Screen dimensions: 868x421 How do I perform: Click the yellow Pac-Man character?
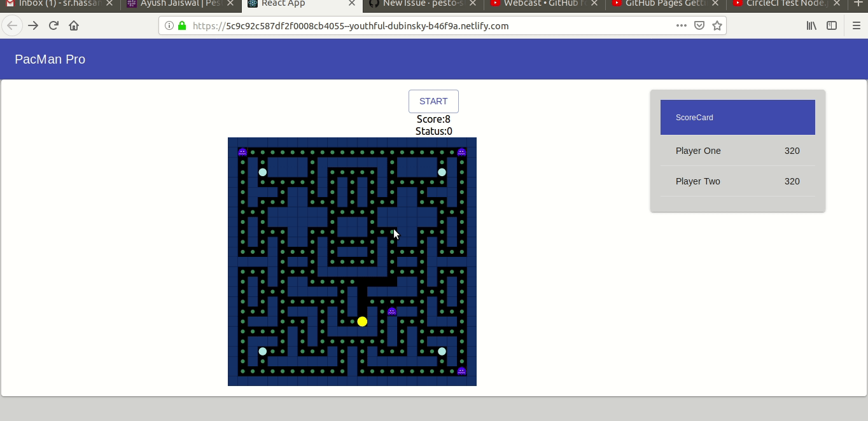[362, 322]
